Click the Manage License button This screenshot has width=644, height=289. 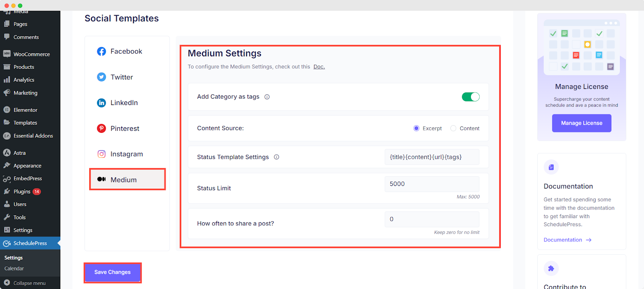click(x=582, y=123)
